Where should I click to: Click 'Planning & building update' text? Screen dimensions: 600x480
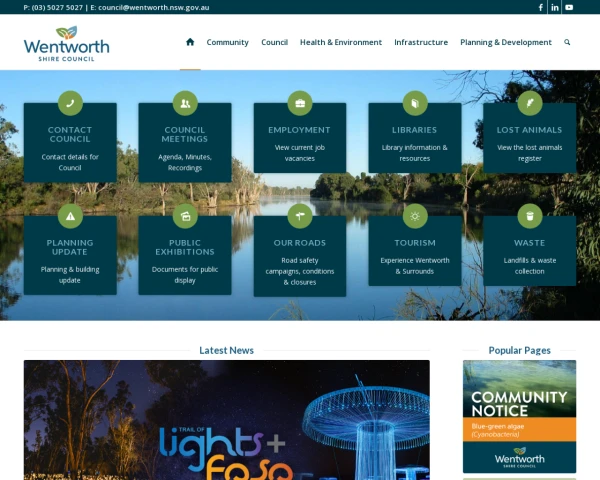click(x=70, y=275)
